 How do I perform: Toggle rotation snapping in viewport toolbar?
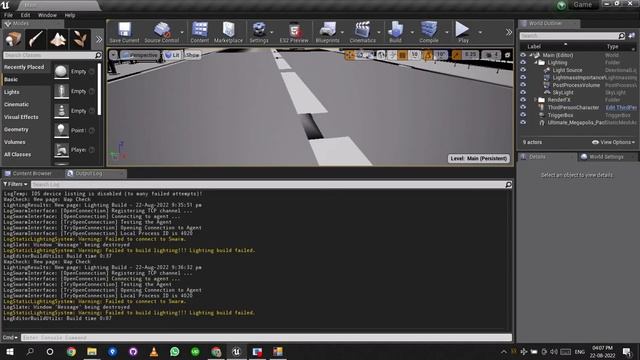[x=427, y=55]
